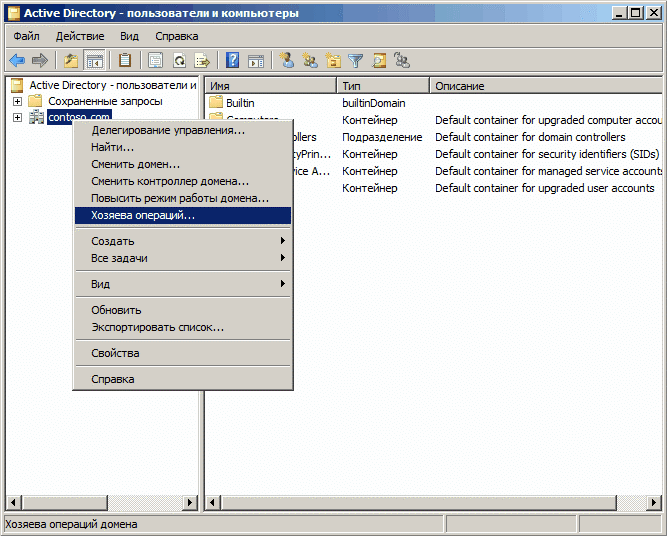
Task: Click the Описание column header
Action: click(x=545, y=86)
